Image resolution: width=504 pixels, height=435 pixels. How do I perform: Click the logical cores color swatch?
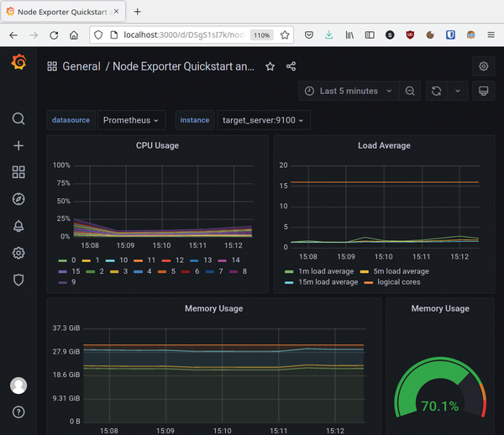368,282
